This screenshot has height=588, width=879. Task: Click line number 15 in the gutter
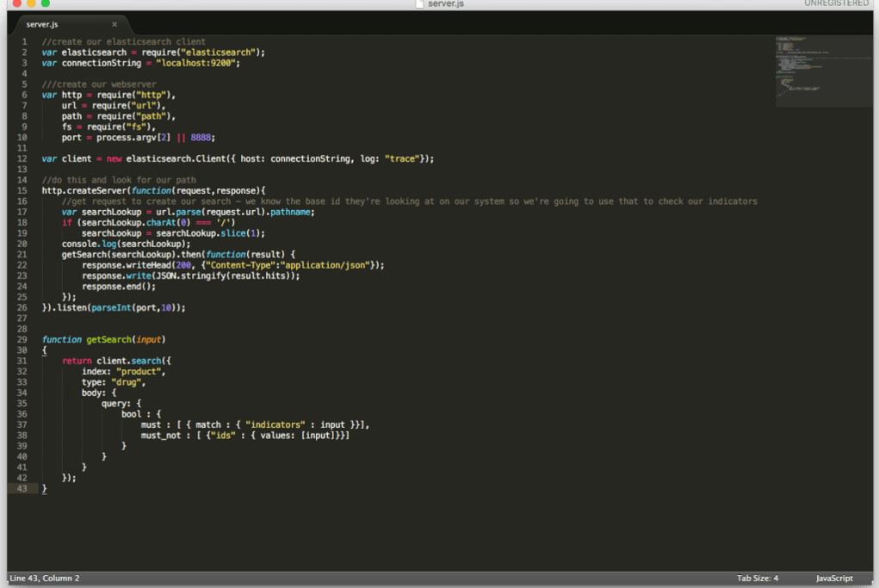click(22, 190)
